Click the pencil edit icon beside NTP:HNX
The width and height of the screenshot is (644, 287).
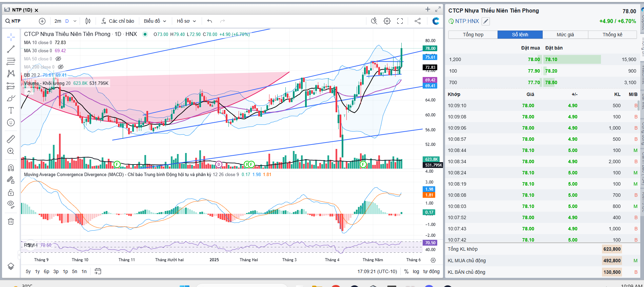(486, 21)
